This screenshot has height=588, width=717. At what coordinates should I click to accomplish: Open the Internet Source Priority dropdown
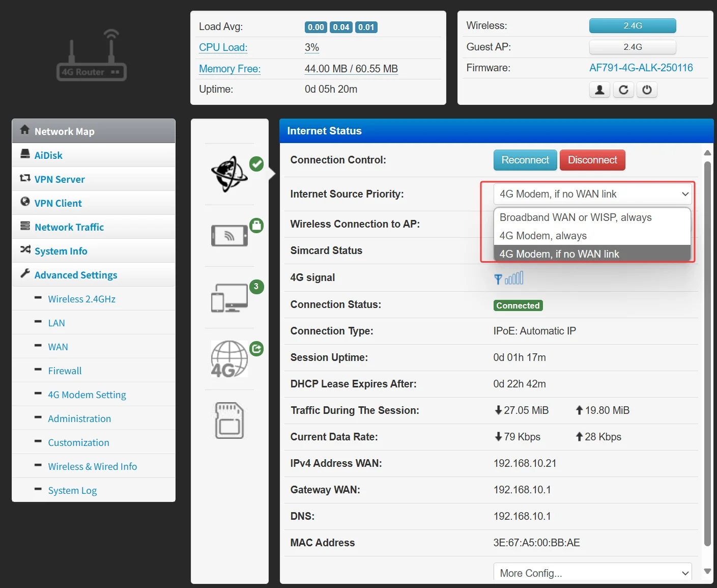[x=593, y=194]
